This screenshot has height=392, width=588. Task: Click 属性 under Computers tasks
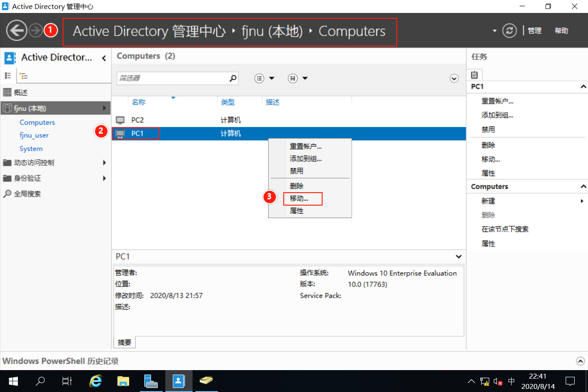click(488, 244)
